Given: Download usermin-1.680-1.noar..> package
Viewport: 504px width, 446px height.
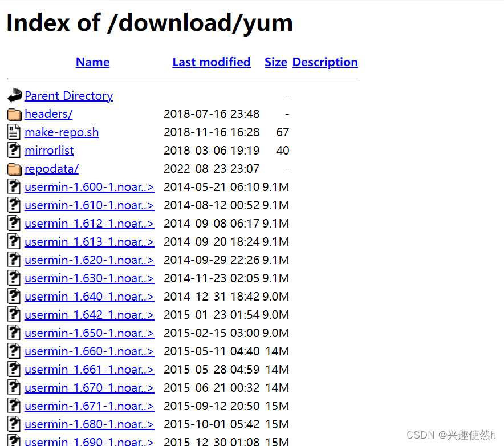Looking at the screenshot, I should pyautogui.click(x=90, y=424).
